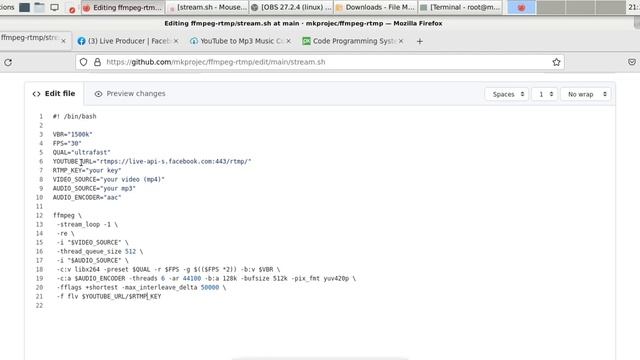Click the YOUTUBE_URL rtmps facebook line

[152, 161]
